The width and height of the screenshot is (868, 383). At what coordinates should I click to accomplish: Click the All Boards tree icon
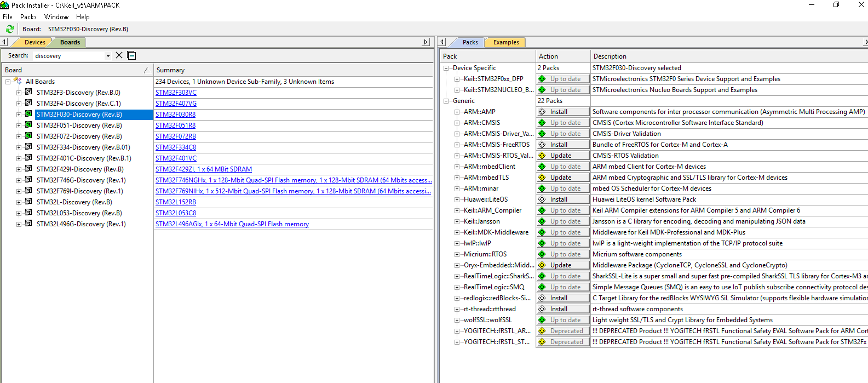pyautogui.click(x=18, y=81)
